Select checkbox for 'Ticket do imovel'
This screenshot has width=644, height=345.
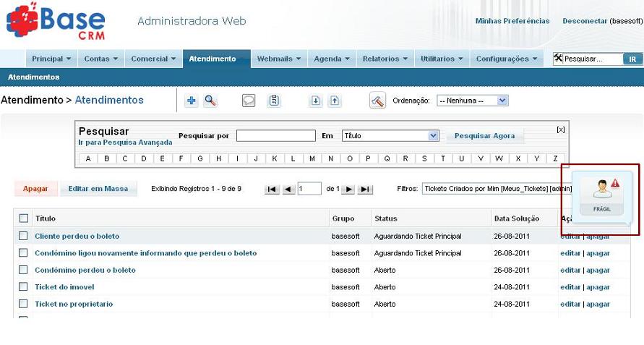(23, 287)
